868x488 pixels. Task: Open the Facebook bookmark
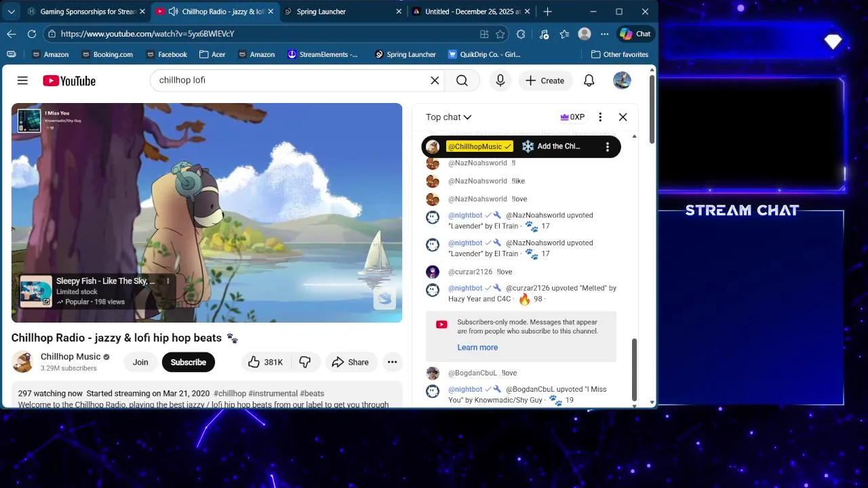point(165,54)
